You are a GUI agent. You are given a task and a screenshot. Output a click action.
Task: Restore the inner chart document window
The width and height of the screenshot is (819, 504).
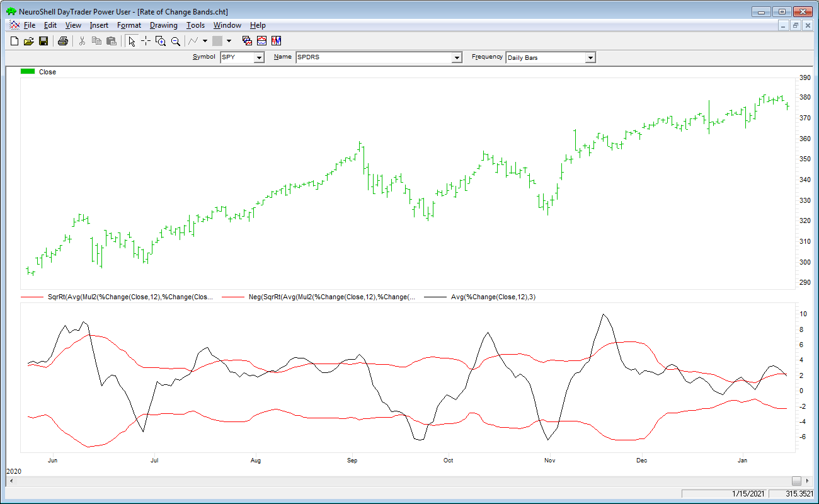795,25
